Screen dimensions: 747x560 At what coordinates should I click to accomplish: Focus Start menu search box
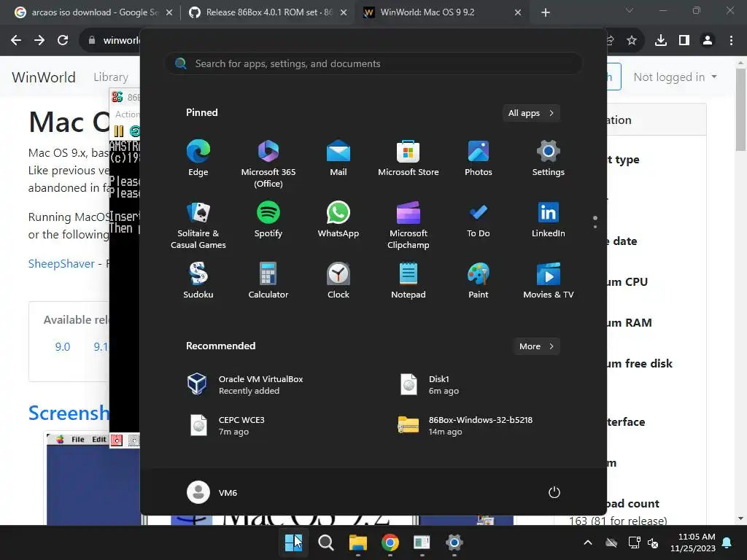point(373,64)
